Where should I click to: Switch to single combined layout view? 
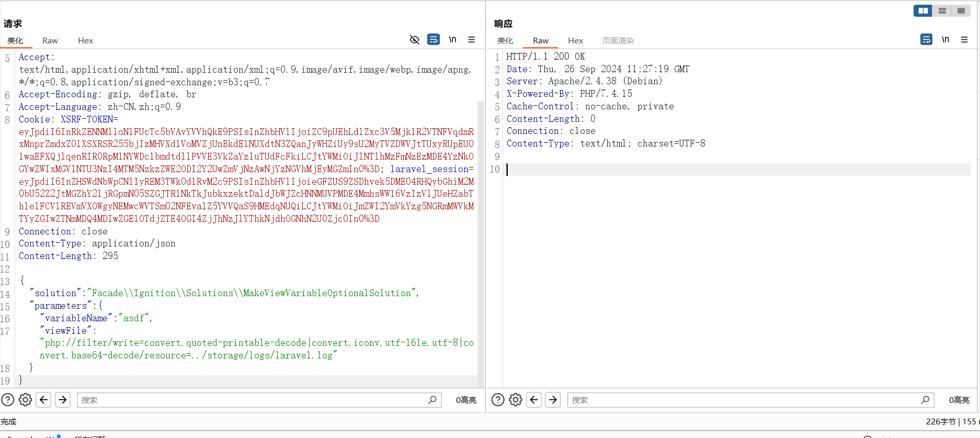(961, 10)
